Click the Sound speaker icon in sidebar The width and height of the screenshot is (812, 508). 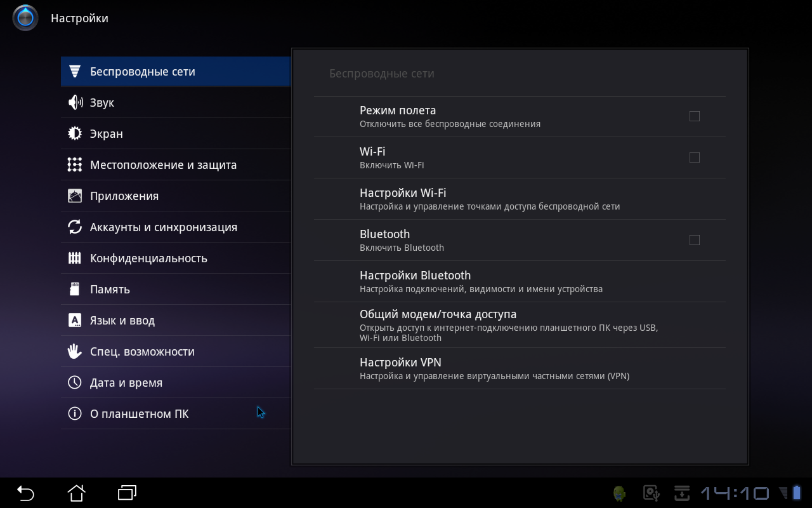75,102
